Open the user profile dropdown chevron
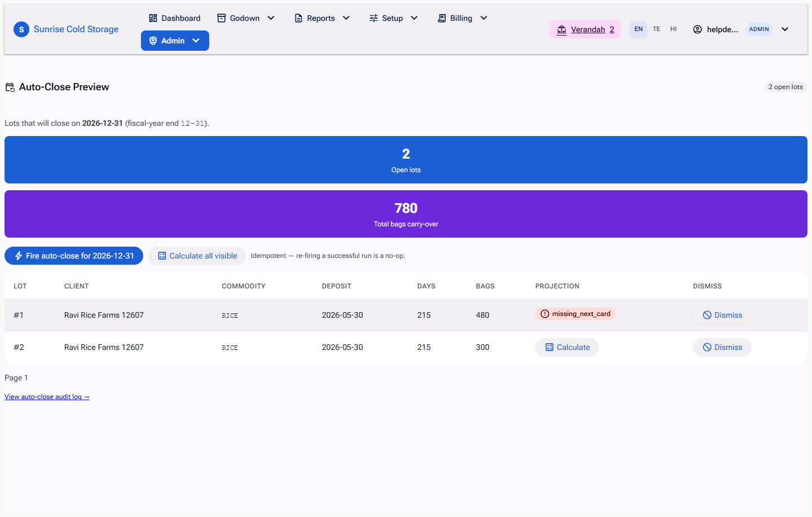812x517 pixels. point(785,29)
